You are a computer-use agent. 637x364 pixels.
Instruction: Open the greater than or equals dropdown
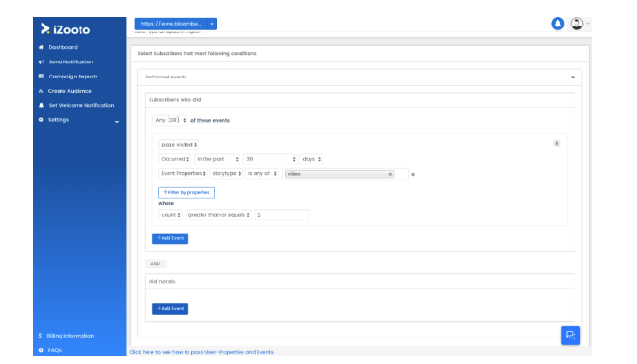pos(218,215)
